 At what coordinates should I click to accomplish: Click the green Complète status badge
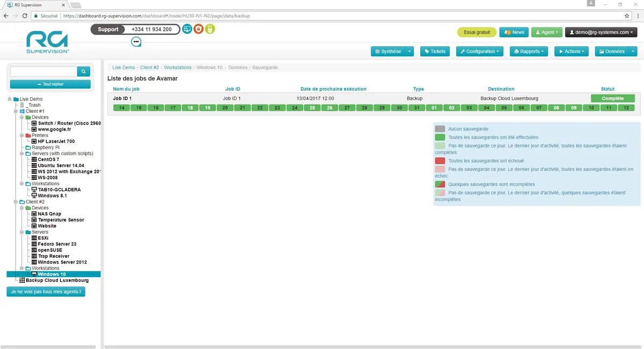[x=613, y=99]
